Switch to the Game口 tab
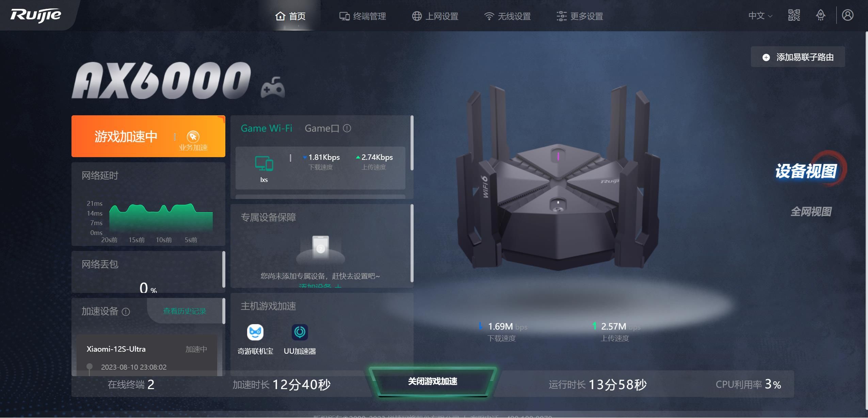 (x=322, y=129)
